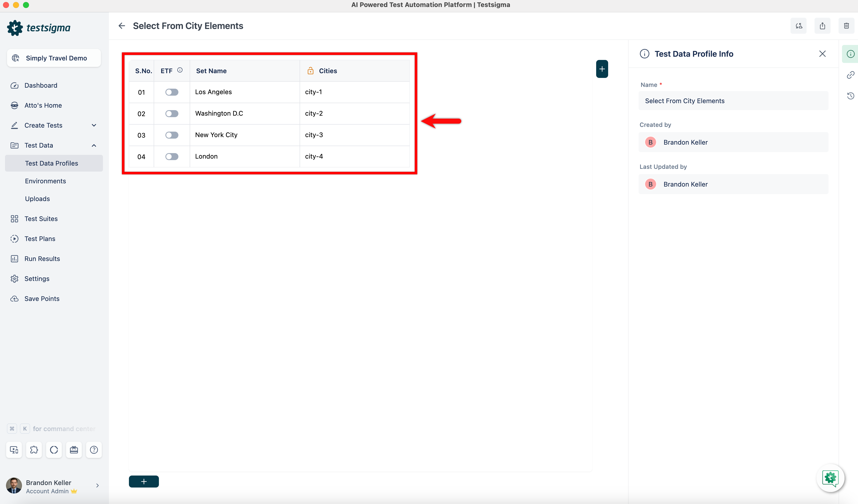Click the ETF info icon in table header
The image size is (858, 504).
point(180,70)
